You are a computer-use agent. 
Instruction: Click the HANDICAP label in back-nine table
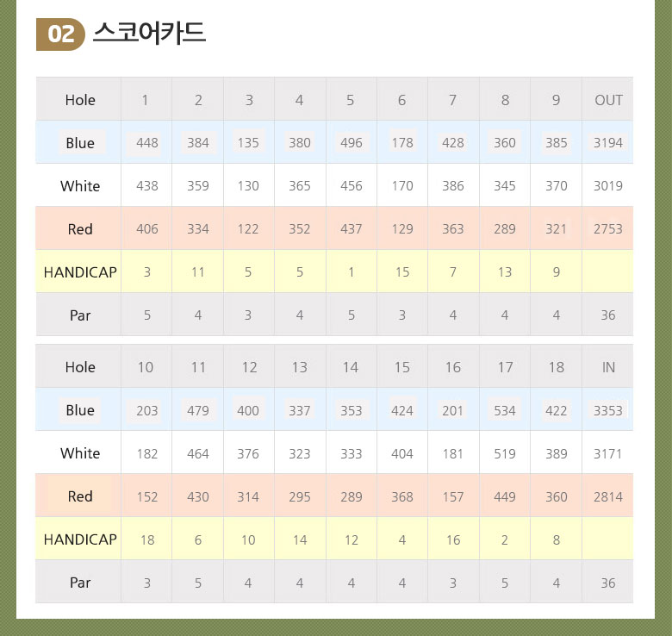(80, 539)
